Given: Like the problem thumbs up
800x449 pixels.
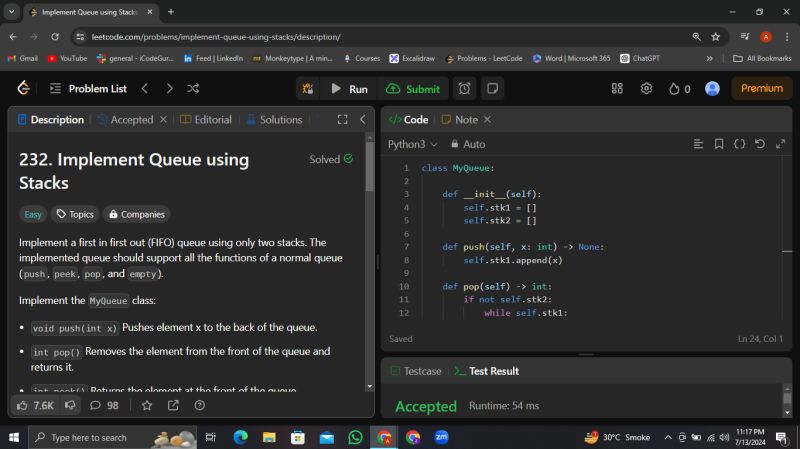Looking at the screenshot, I should (x=35, y=405).
